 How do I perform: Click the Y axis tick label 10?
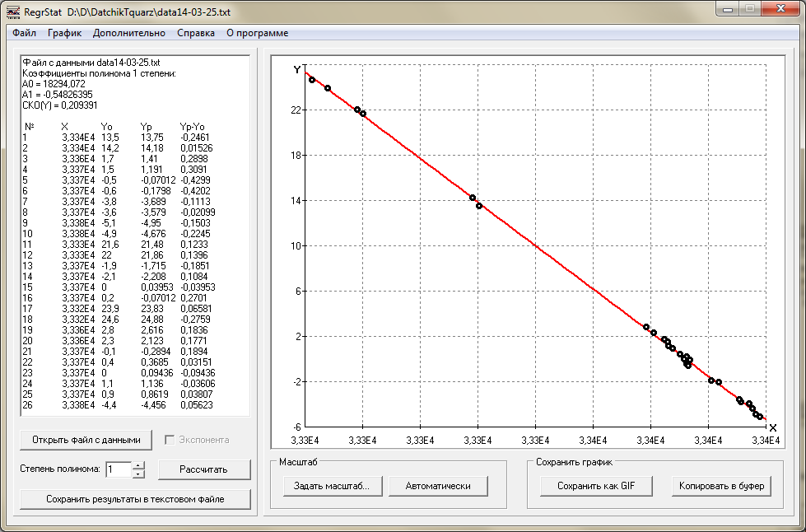296,245
